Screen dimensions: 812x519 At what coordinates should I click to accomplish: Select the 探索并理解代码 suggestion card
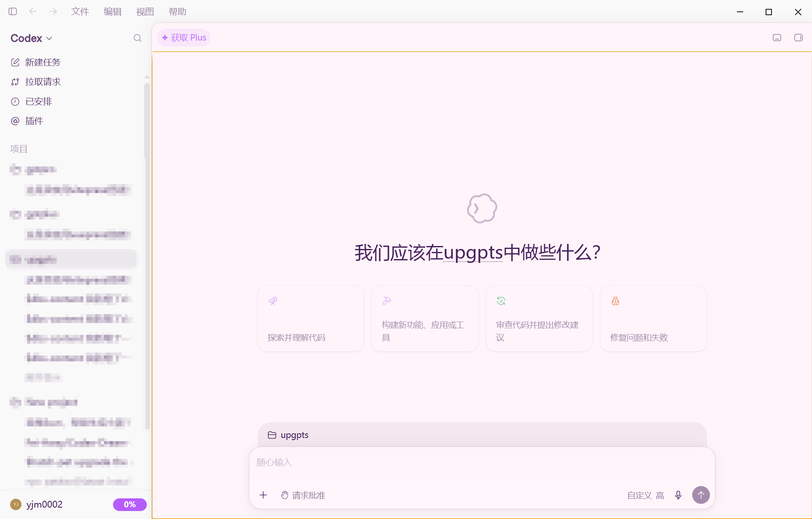click(x=311, y=319)
